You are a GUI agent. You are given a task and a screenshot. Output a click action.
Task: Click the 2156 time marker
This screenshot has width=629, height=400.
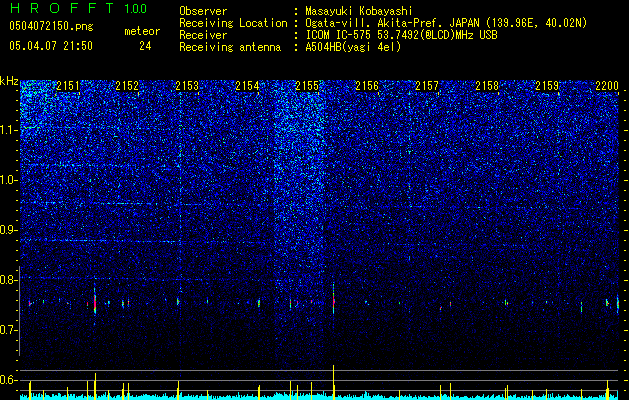point(367,86)
